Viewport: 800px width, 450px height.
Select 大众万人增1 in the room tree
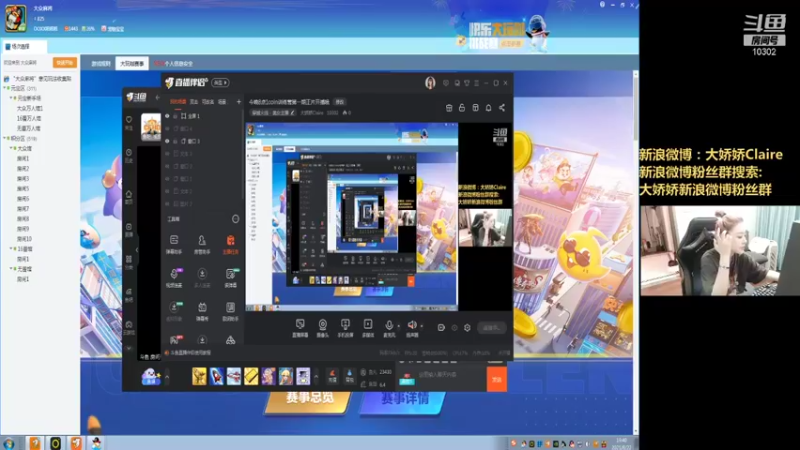[30, 108]
